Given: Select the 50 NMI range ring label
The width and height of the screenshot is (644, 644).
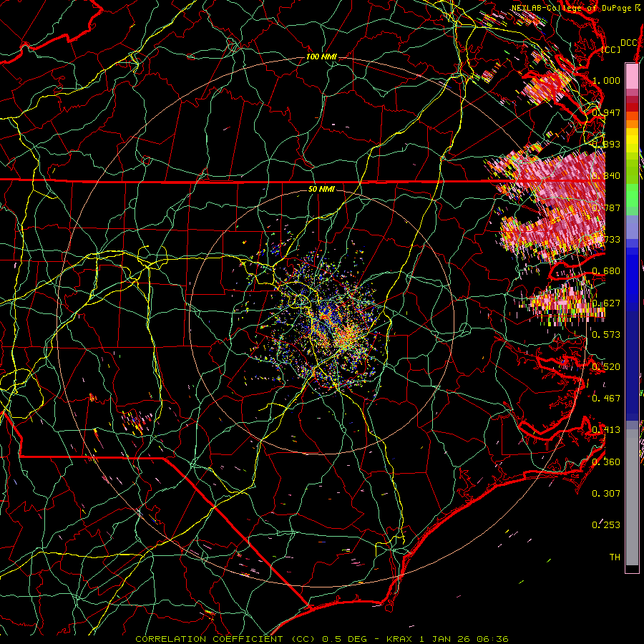Looking at the screenshot, I should pos(321,189).
